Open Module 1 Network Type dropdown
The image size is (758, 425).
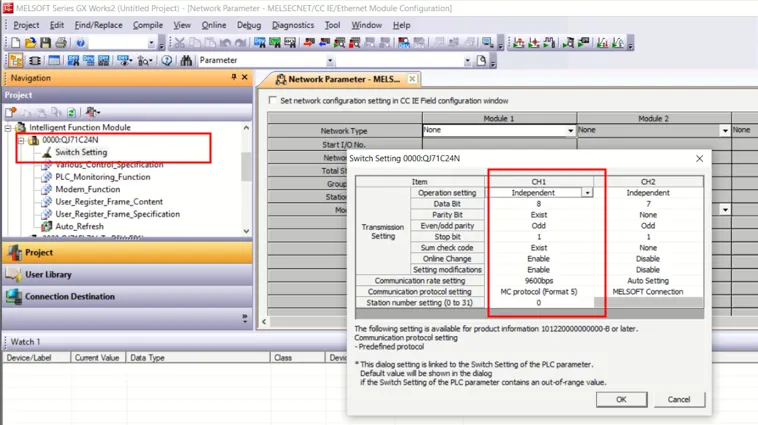(x=570, y=131)
